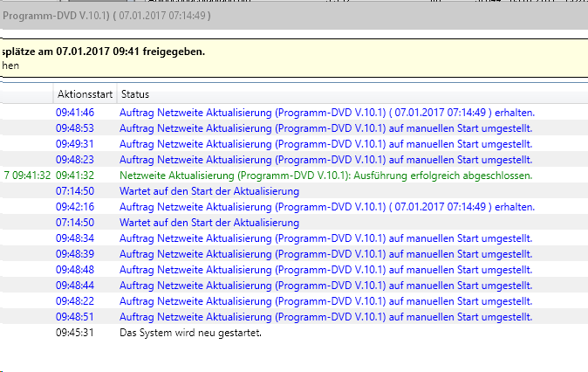Click the 09:48:34 time entry

[75, 238]
